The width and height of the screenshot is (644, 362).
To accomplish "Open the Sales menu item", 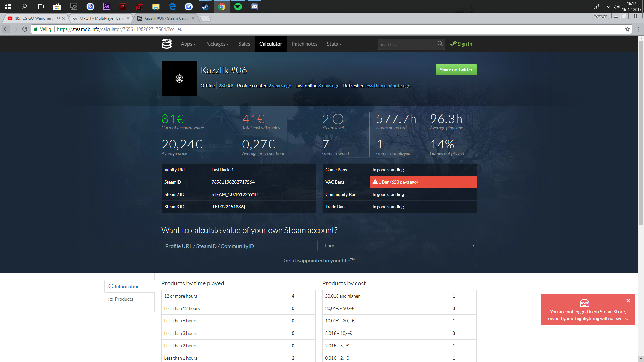I will point(244,44).
